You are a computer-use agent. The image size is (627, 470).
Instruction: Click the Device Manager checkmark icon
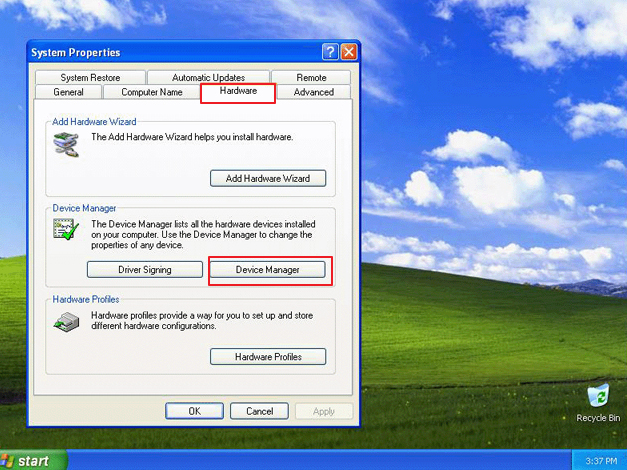66,229
